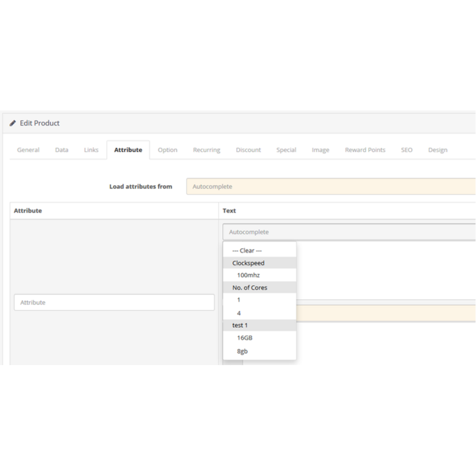Open the Recurring tab
This screenshot has width=476, height=476.
pyautogui.click(x=207, y=149)
